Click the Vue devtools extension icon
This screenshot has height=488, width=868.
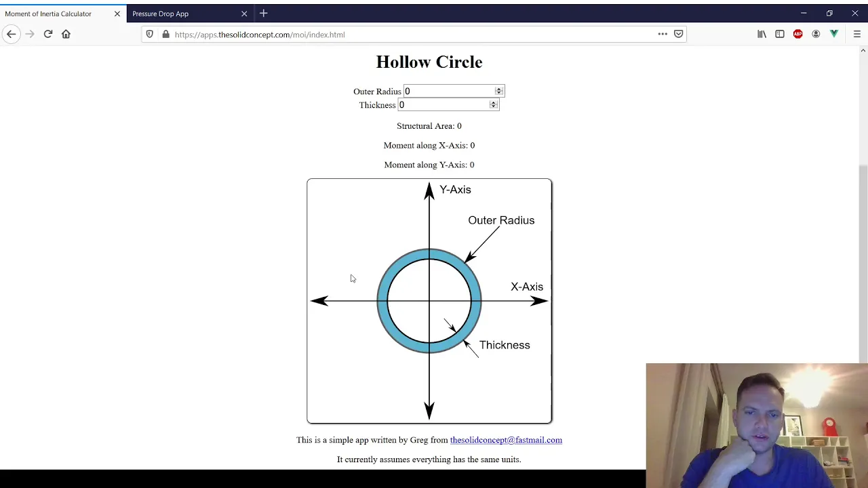click(x=834, y=34)
